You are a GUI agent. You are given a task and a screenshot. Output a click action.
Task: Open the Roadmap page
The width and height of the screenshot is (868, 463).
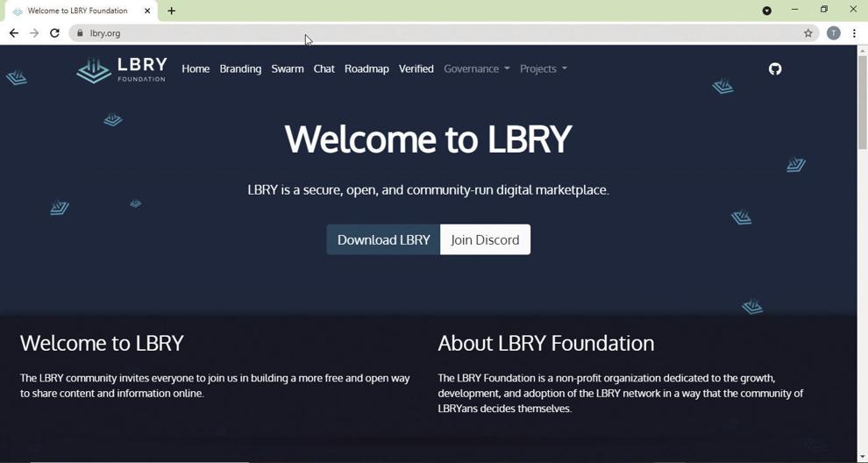pyautogui.click(x=366, y=68)
